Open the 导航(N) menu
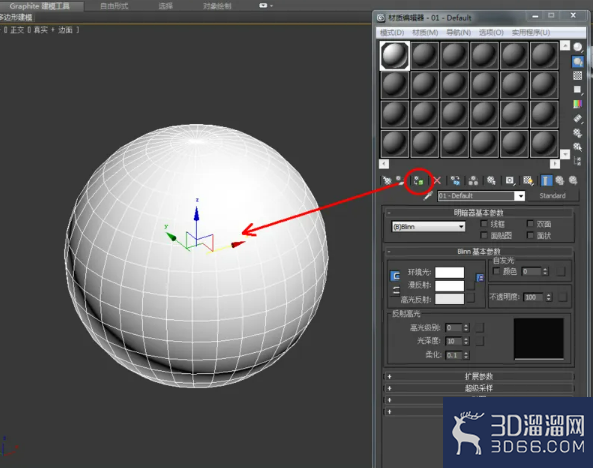Screen dimensions: 593x468 (458, 33)
